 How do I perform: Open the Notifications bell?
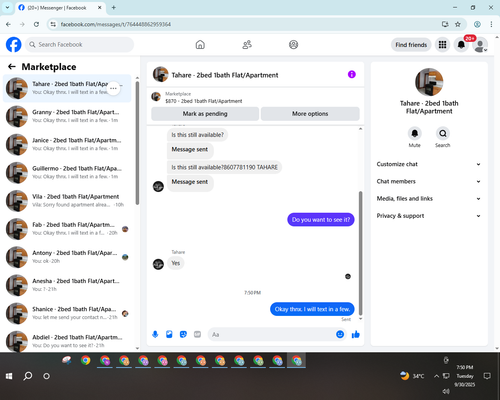[461, 45]
